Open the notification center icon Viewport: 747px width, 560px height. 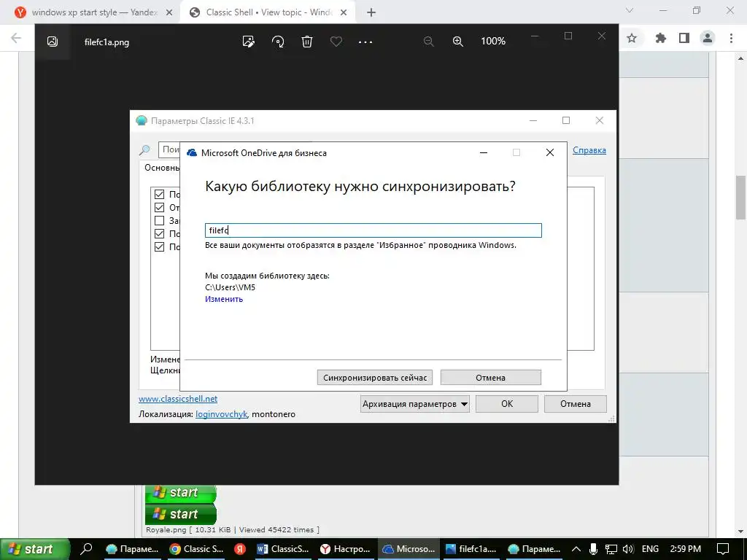(723, 549)
